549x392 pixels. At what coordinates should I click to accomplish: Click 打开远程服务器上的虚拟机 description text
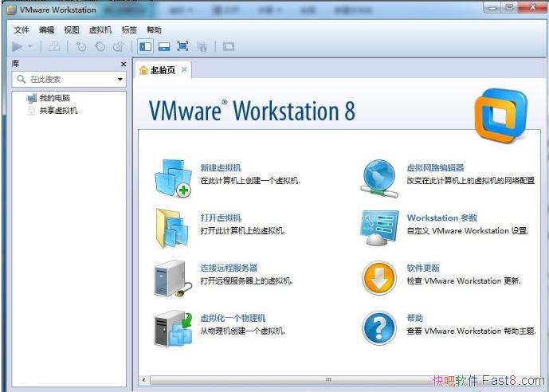click(x=246, y=281)
